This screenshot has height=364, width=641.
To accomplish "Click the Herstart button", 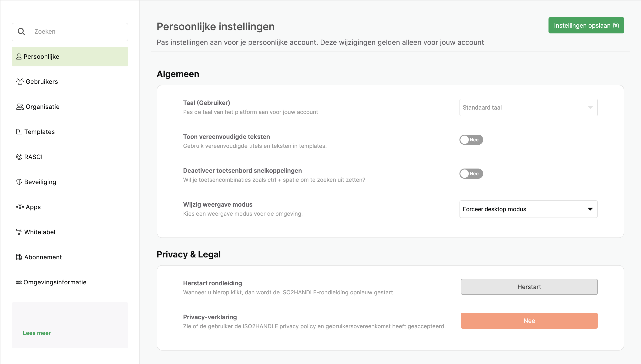I will click(x=529, y=287).
